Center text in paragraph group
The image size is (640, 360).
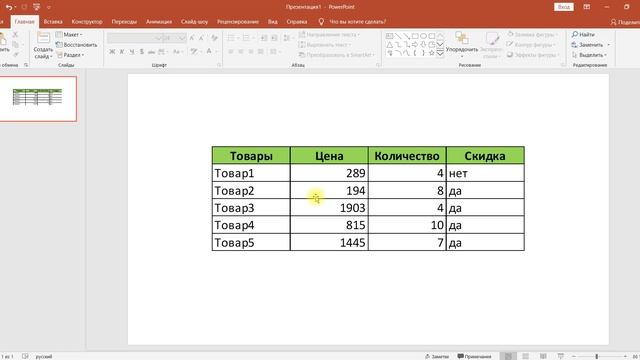(240, 51)
